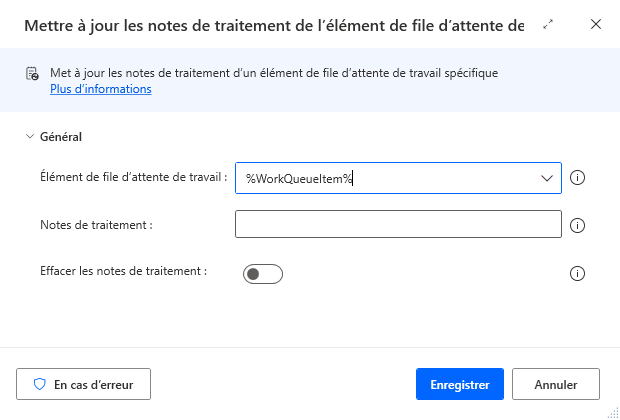The width and height of the screenshot is (620, 420).
Task: Open En cas d'erreur settings
Action: click(83, 384)
